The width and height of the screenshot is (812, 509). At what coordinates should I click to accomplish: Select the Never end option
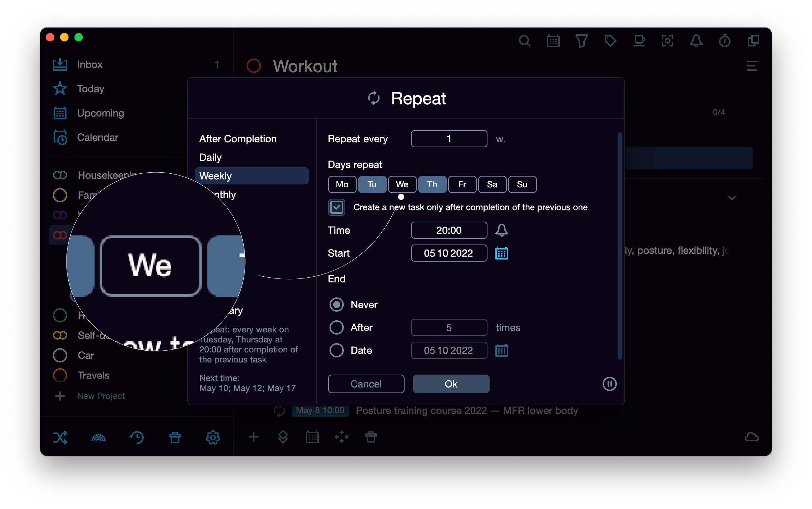(x=337, y=305)
